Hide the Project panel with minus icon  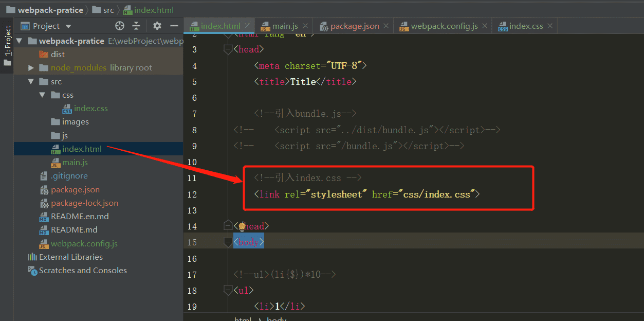tap(174, 26)
